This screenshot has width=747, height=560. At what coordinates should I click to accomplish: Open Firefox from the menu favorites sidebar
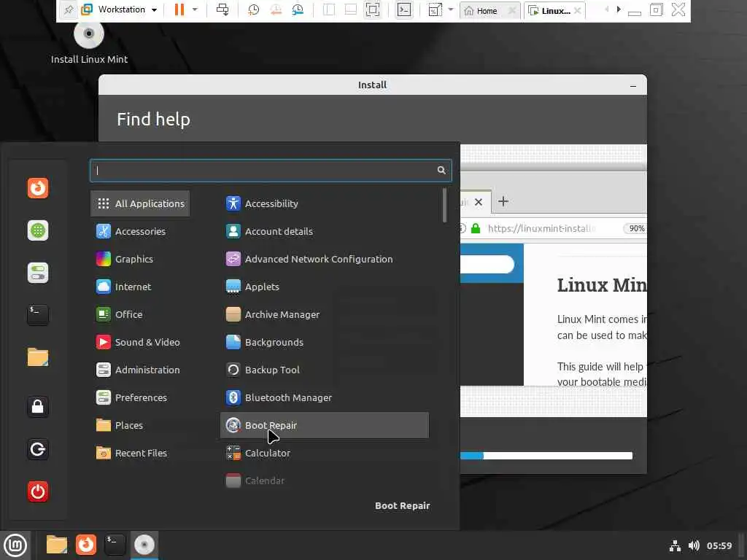[x=38, y=188]
